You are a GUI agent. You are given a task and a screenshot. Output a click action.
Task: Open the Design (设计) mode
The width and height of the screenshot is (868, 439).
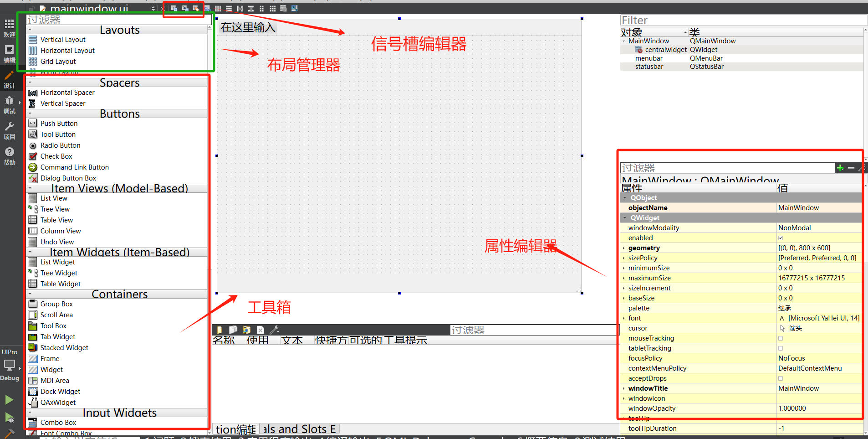(x=9, y=79)
